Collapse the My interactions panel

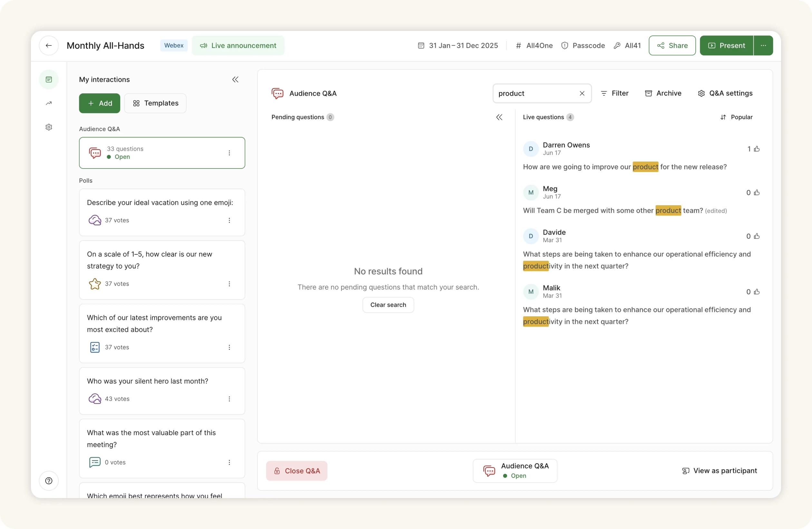(235, 80)
